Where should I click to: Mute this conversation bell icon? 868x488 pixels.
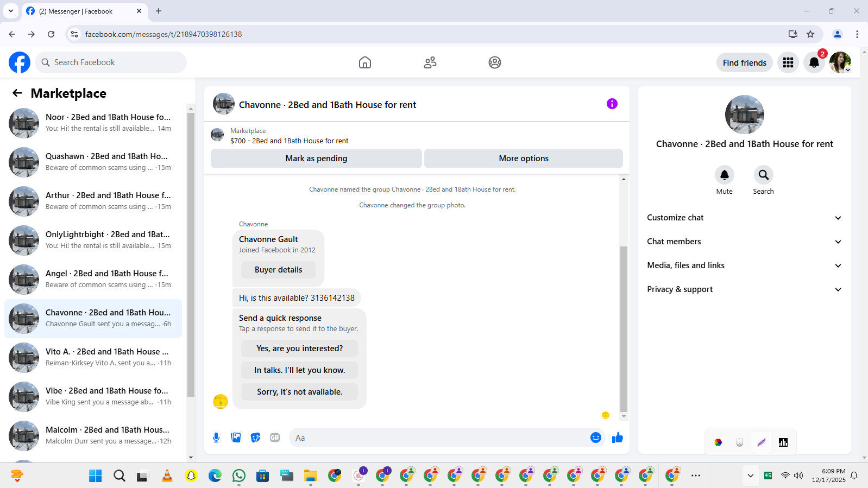725,175
